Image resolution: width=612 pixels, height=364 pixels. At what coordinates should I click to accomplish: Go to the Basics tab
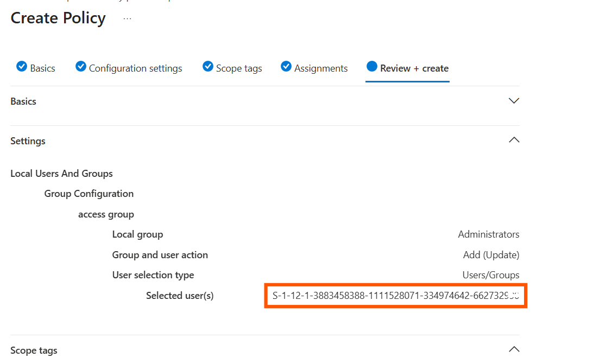[42, 68]
